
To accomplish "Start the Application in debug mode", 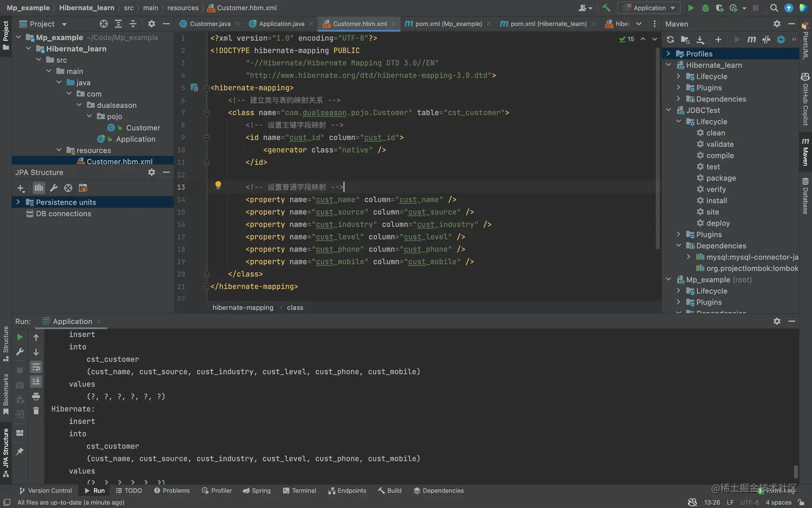I will click(705, 8).
